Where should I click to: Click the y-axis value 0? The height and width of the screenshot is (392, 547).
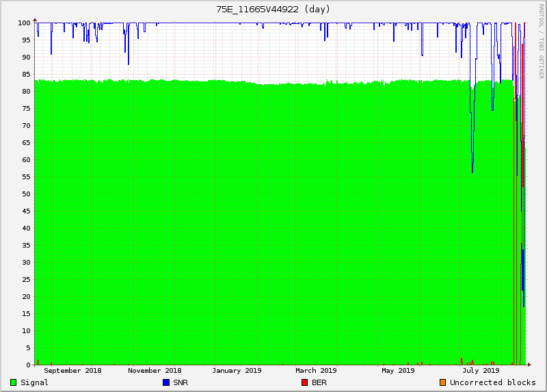pos(28,365)
